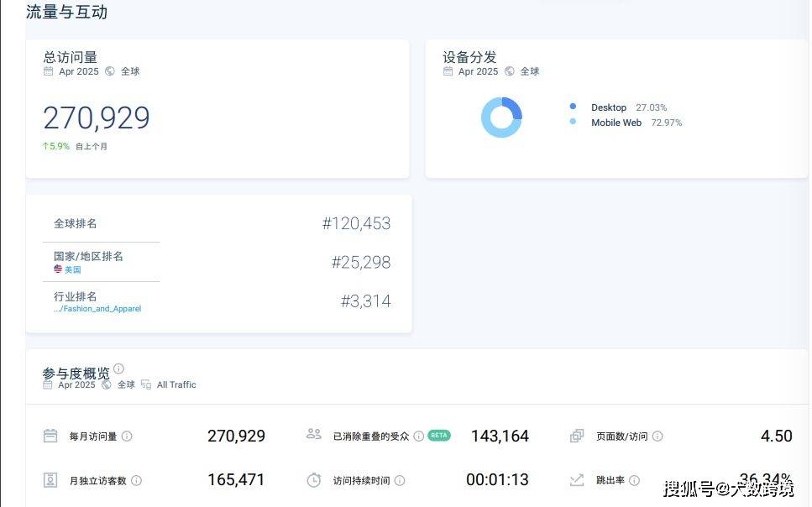Click Apr 2025 date under 总访问量
812x507 pixels.
[79, 71]
